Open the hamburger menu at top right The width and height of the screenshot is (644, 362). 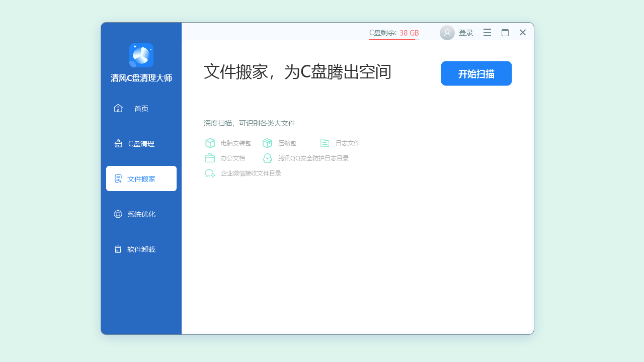[x=487, y=32]
